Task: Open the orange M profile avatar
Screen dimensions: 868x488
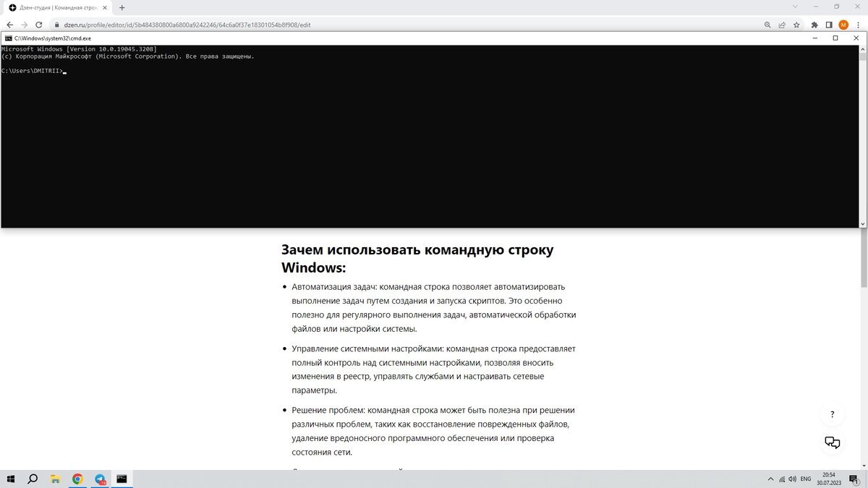Action: coord(843,25)
